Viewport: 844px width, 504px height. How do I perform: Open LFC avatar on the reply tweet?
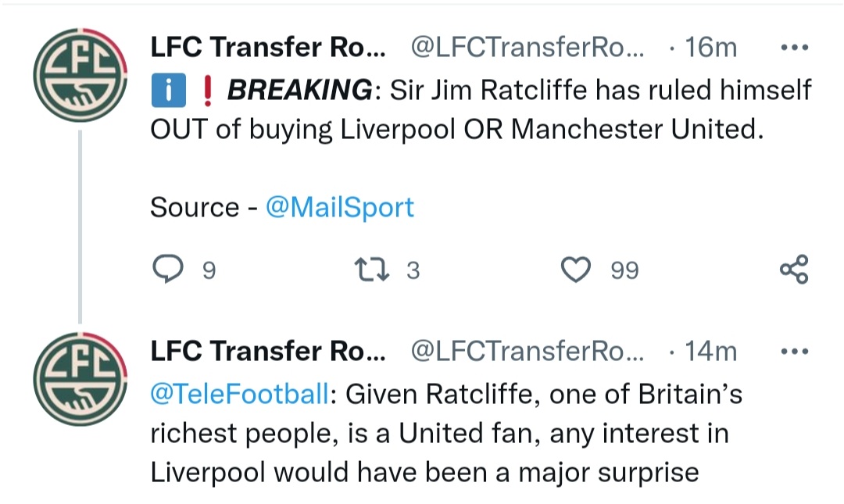(80, 379)
